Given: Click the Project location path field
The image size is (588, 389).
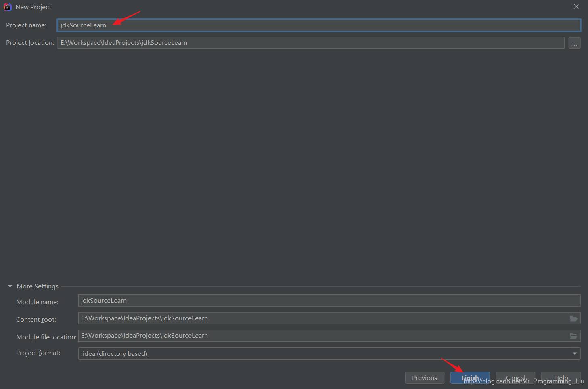Looking at the screenshot, I should pos(311,43).
